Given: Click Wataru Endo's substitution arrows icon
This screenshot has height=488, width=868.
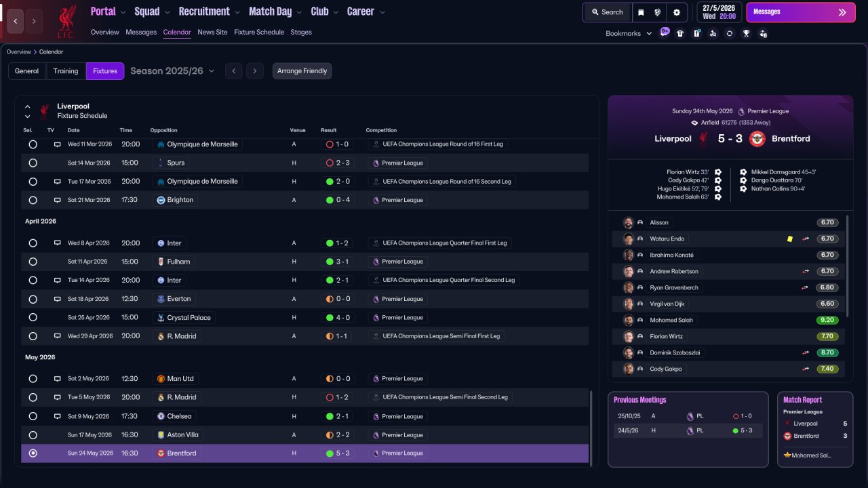Looking at the screenshot, I should [806, 239].
